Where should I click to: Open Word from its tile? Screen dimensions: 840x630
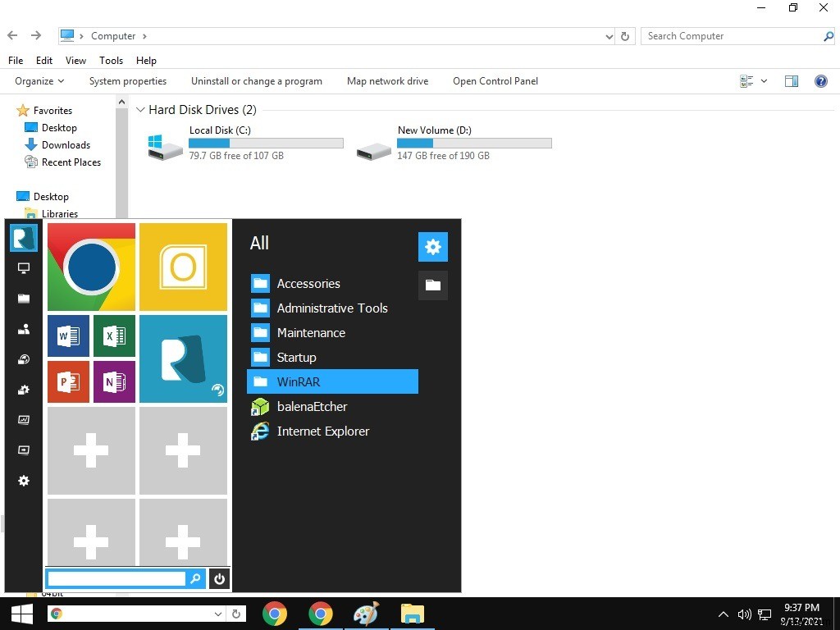tap(68, 336)
